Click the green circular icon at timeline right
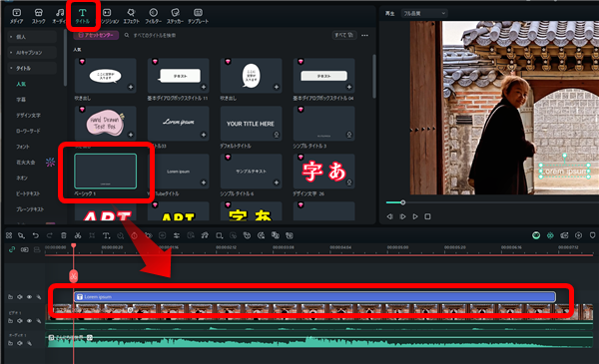Image resolution: width=599 pixels, height=364 pixels. point(536,235)
